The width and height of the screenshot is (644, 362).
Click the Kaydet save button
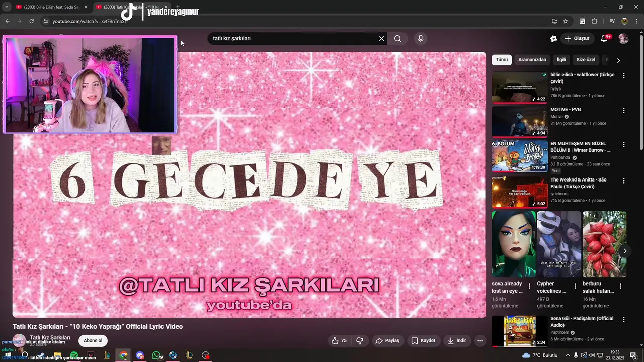[423, 341]
